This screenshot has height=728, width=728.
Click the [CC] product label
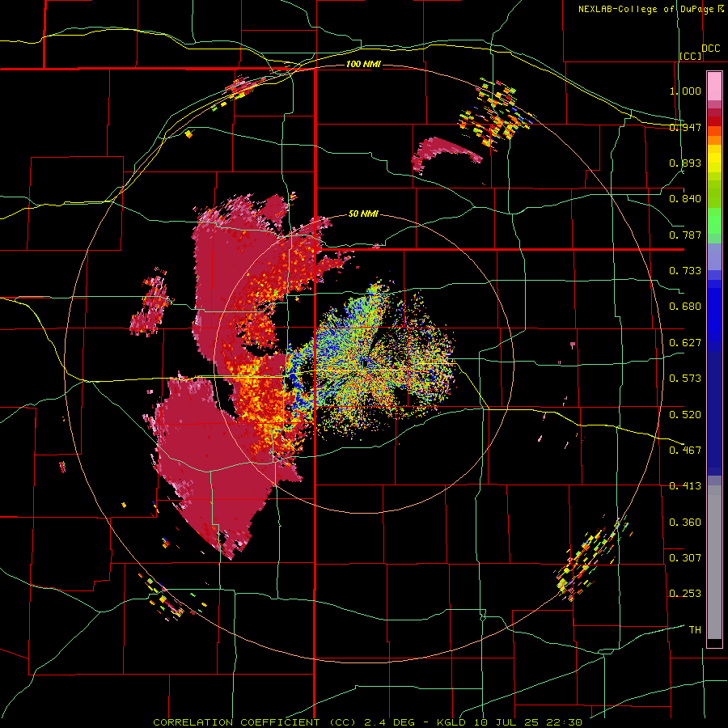click(691, 56)
